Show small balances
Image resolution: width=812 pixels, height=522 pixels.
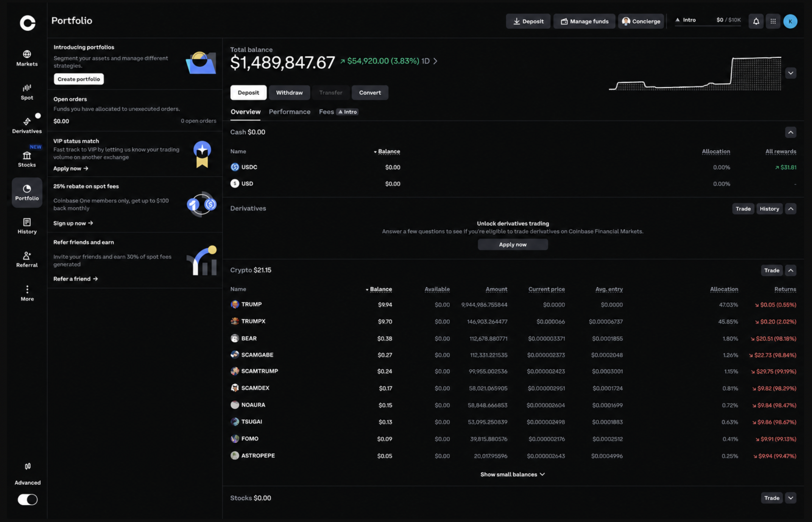click(x=513, y=474)
